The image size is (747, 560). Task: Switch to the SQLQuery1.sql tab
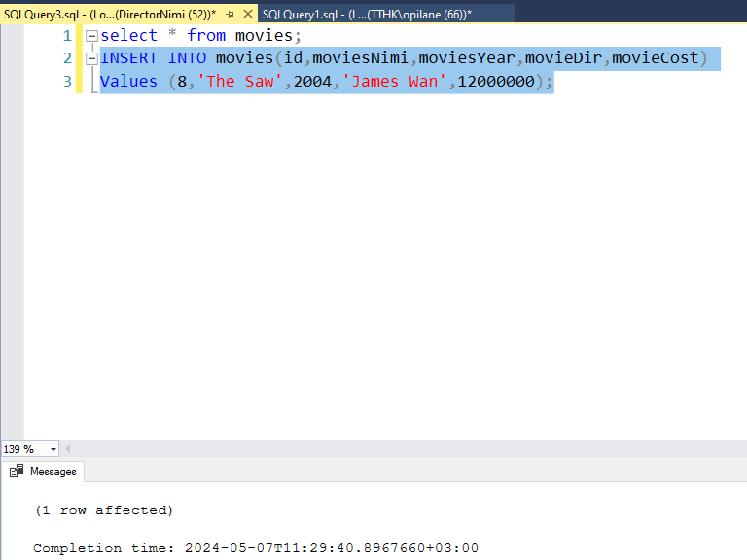366,14
